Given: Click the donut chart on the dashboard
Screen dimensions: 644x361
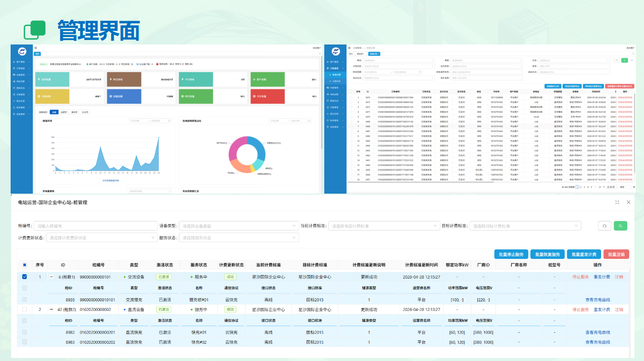Looking at the screenshot, I should pos(247,154).
